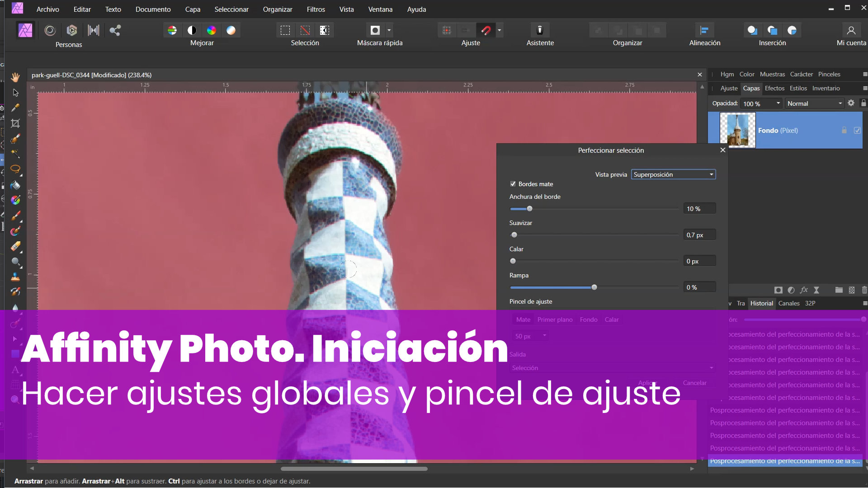868x488 pixels.
Task: Open the Develop Persona icon
Action: point(72,30)
